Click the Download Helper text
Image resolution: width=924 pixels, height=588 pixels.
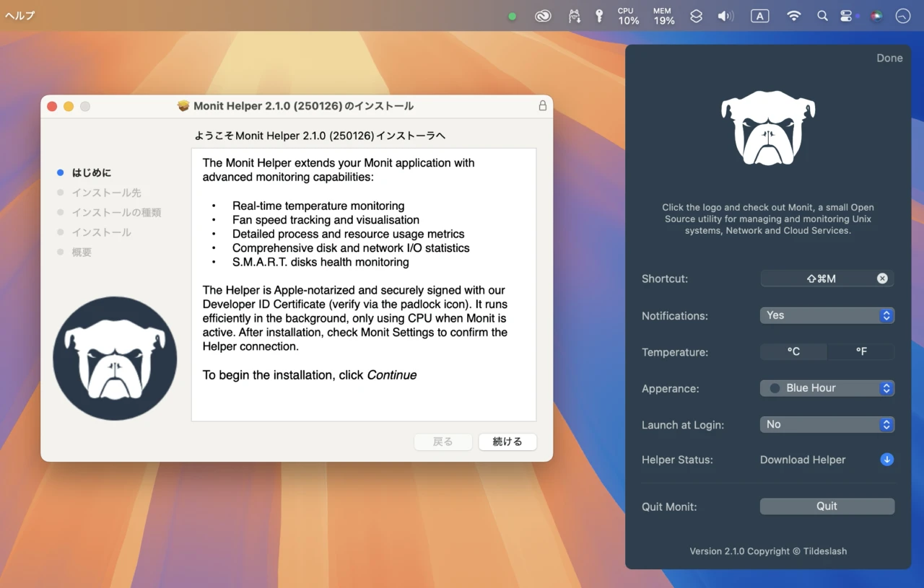point(803,460)
